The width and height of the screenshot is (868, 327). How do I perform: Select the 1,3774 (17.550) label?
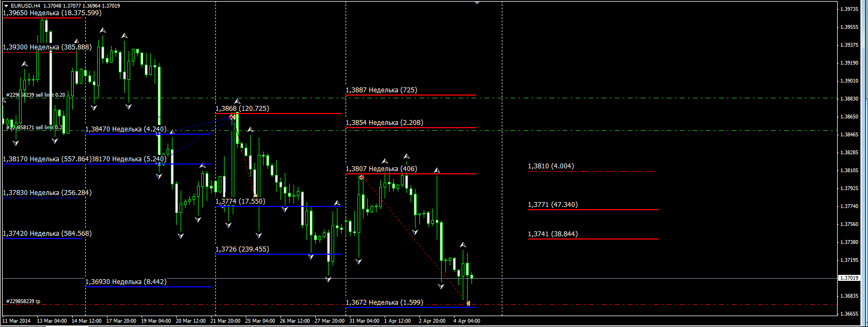240,202
